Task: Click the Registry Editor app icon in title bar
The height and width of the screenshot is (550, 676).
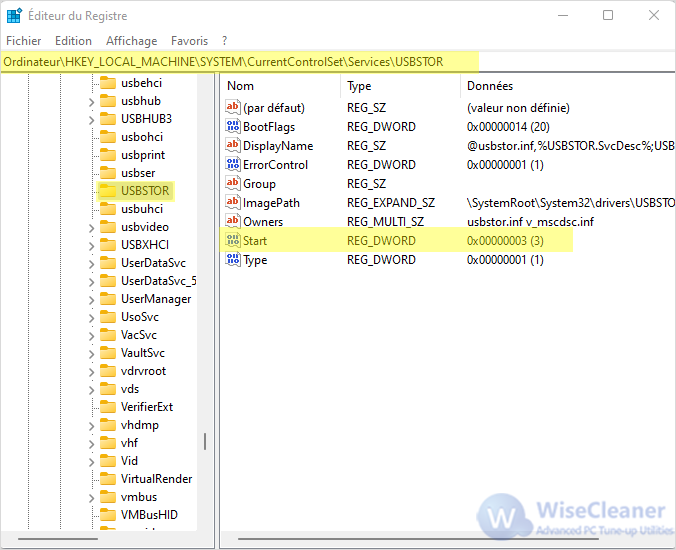Action: click(x=14, y=16)
